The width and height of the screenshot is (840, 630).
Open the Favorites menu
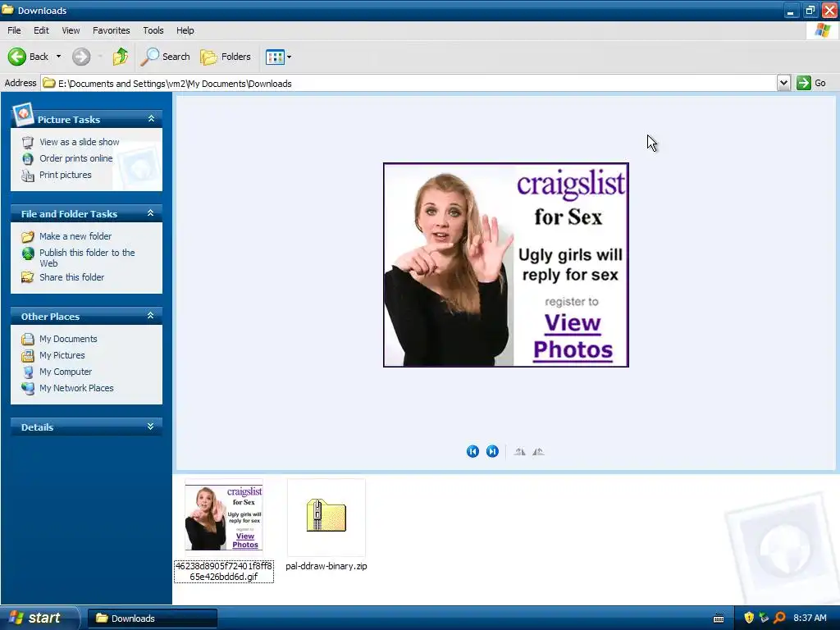point(112,30)
